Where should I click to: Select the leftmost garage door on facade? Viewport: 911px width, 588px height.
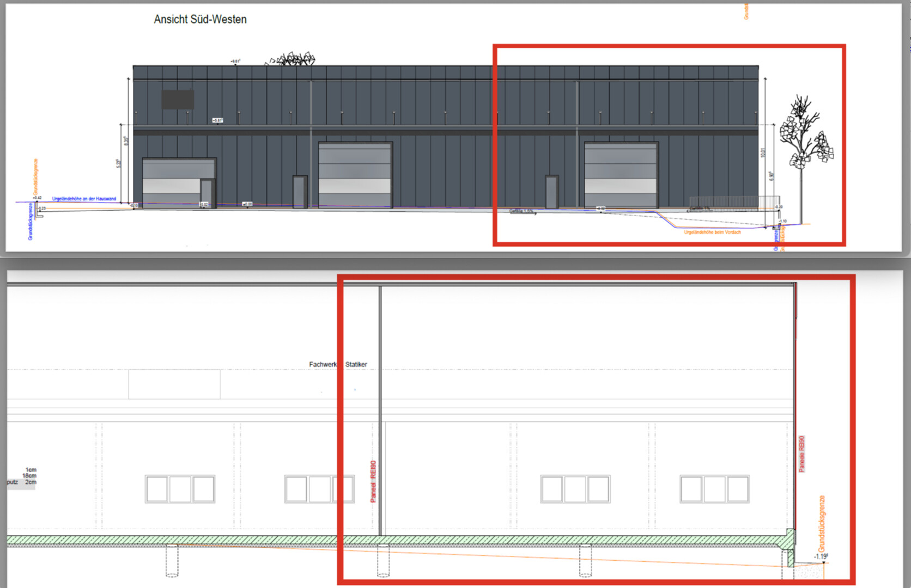(x=172, y=182)
